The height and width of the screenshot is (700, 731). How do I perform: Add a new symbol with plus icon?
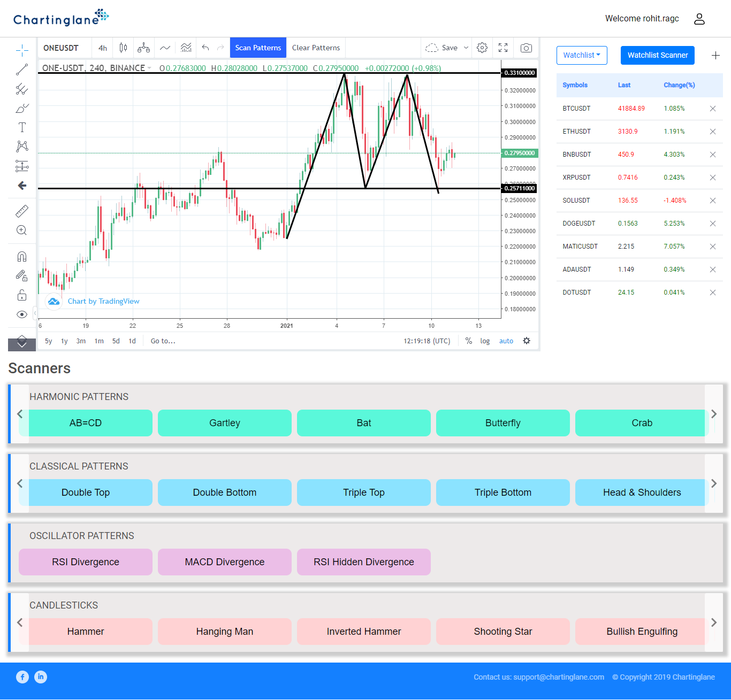coord(715,55)
